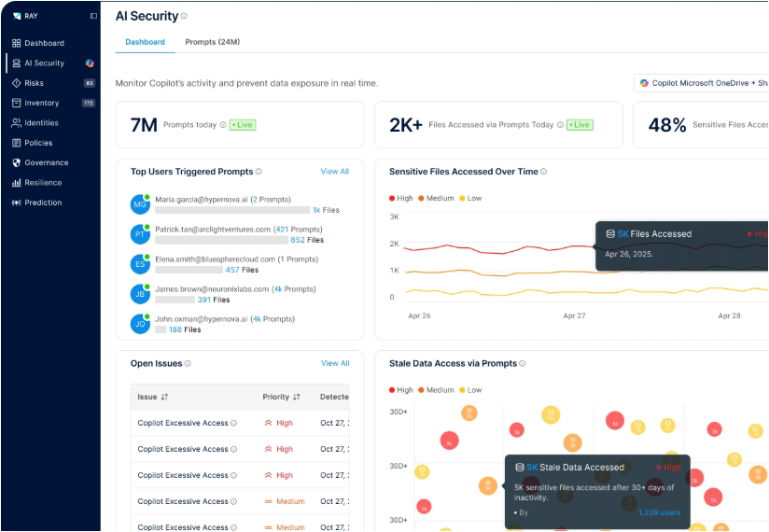Click Patrick Tan's files progress bar
This screenshot has width=769, height=532.
pos(222,240)
